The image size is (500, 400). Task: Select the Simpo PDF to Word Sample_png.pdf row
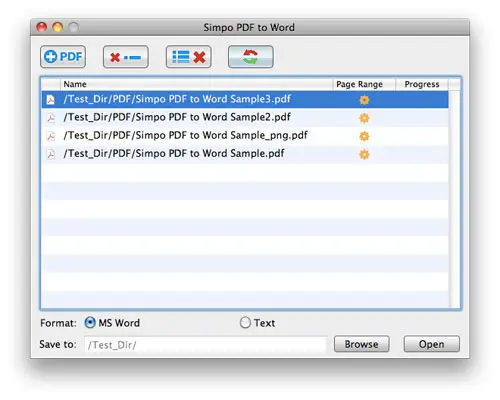245,136
